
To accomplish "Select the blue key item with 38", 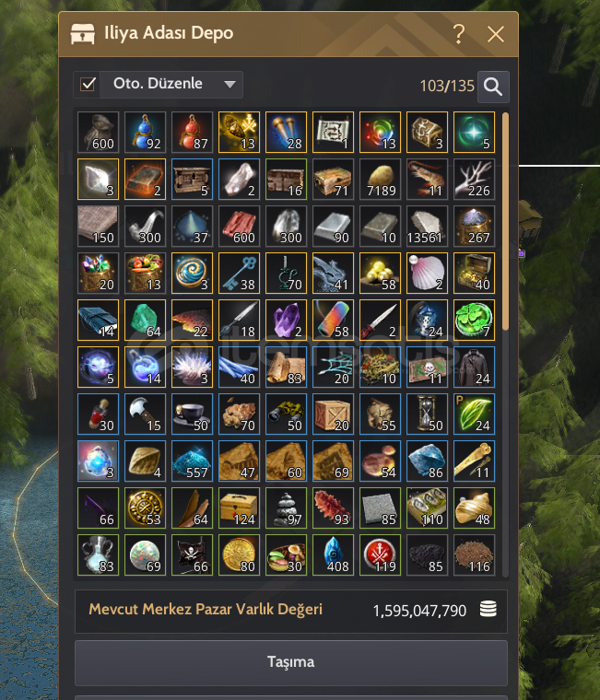I will (239, 274).
